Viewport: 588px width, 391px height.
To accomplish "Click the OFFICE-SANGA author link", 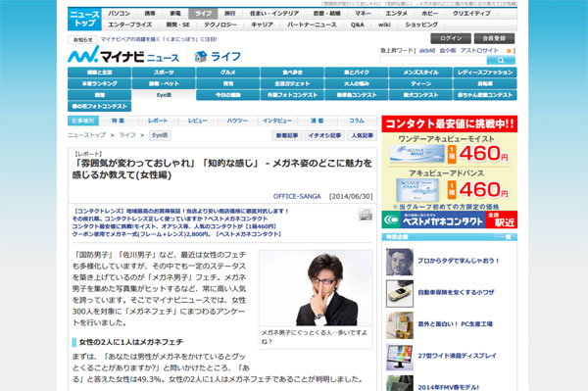I will coord(297,196).
